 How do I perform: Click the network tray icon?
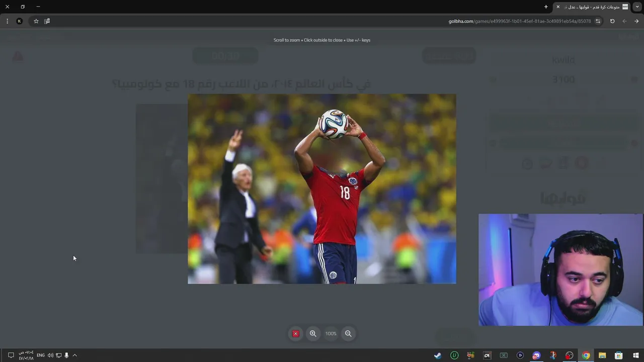pos(58,355)
